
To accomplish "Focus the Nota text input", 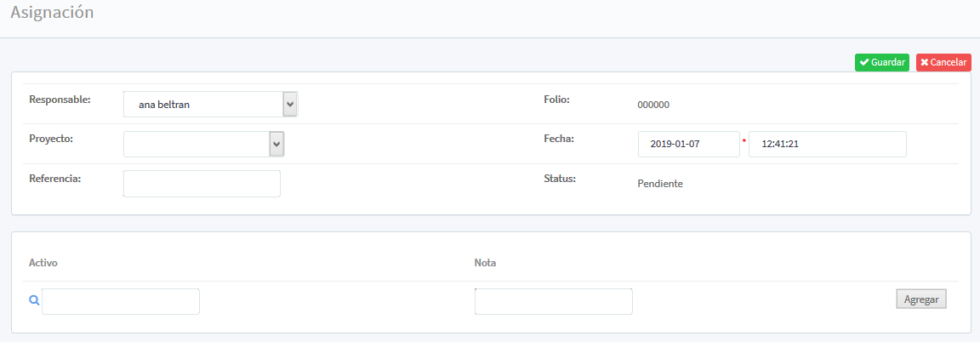I will (553, 301).
